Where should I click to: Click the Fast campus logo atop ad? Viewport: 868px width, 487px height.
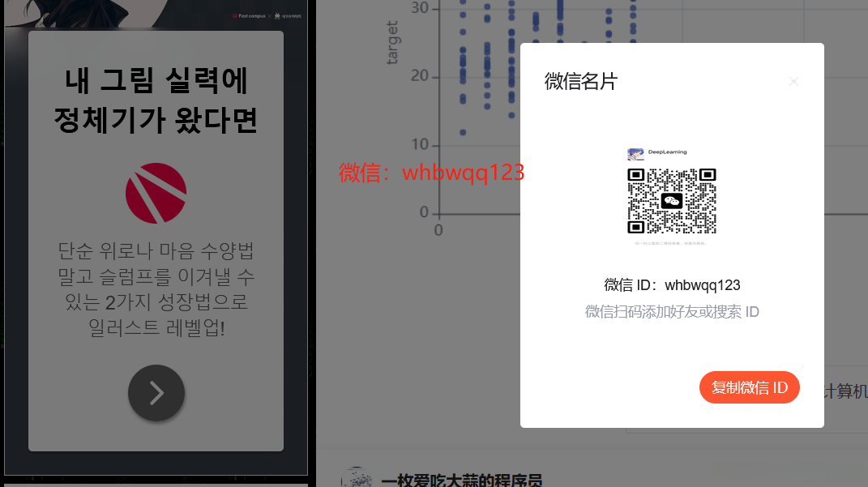250,16
